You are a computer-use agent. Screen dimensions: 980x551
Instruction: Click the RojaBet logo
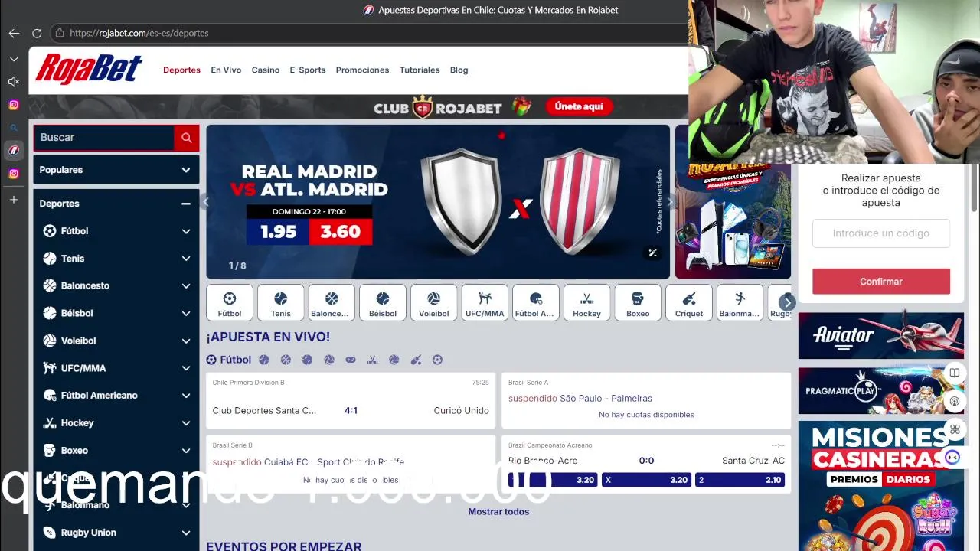pos(89,69)
